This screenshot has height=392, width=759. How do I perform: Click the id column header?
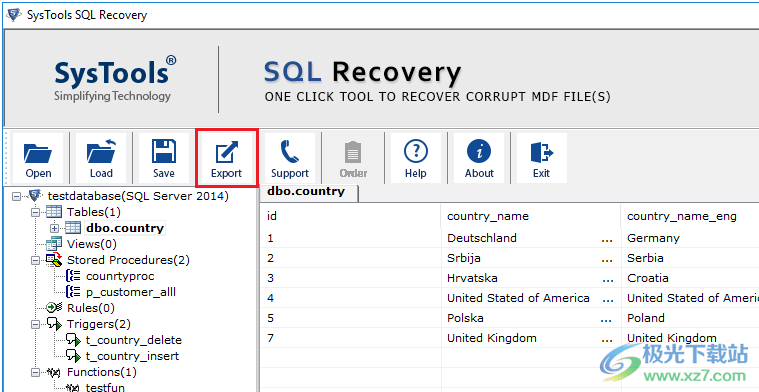351,216
